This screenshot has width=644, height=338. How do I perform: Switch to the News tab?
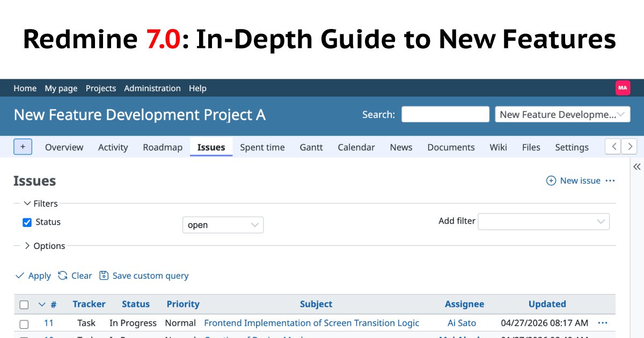coord(401,148)
